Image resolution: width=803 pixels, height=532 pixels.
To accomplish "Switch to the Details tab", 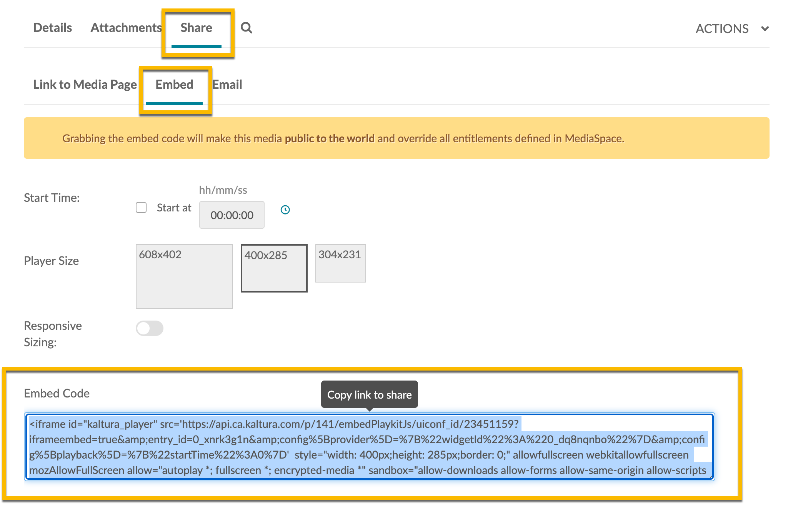I will point(52,28).
